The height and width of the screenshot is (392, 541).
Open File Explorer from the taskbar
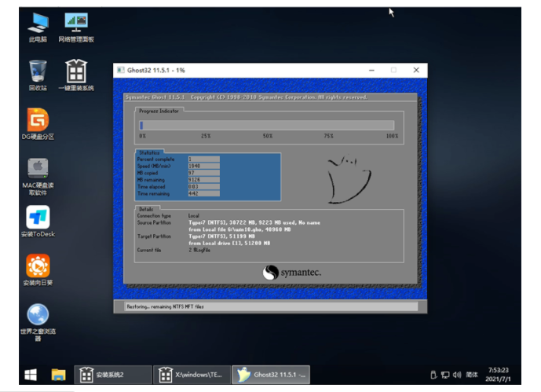point(57,374)
